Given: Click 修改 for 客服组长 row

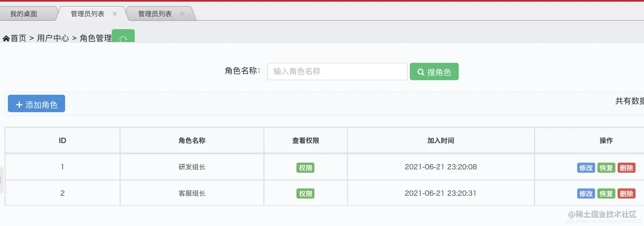Looking at the screenshot, I should (x=586, y=194).
